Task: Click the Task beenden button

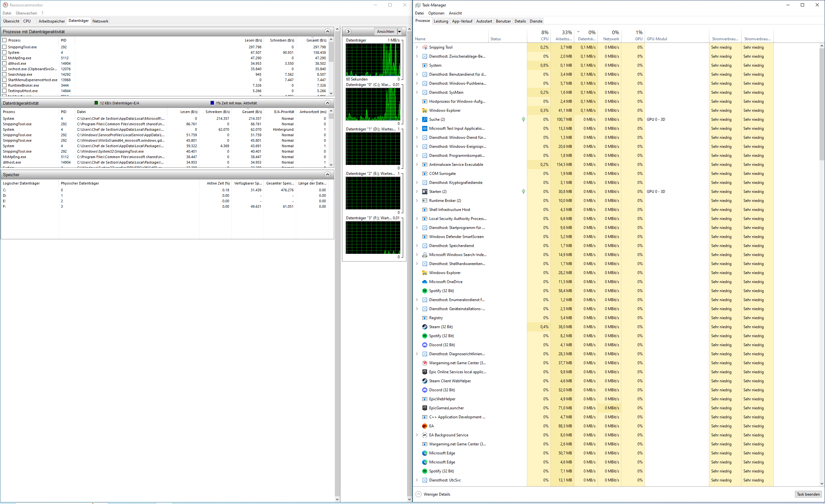Action: click(x=808, y=494)
